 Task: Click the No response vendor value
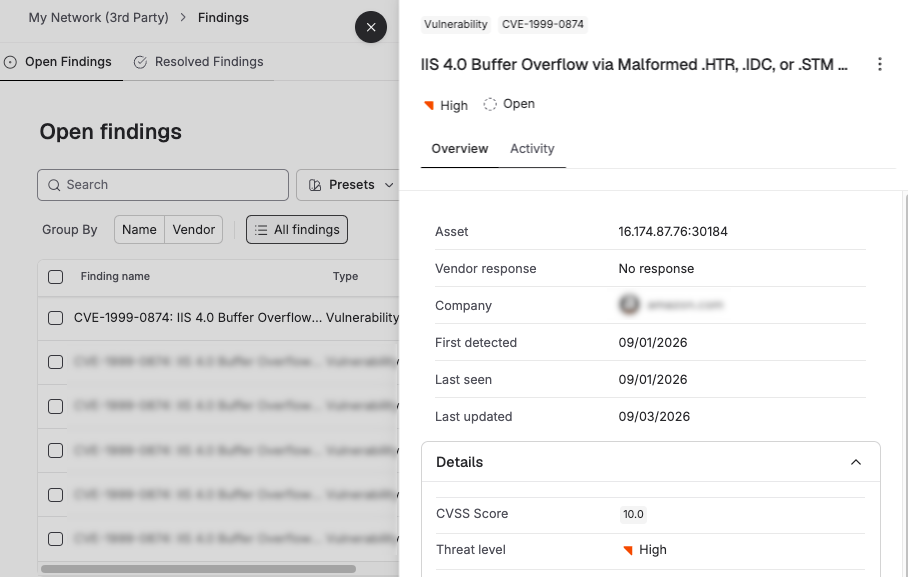(656, 269)
